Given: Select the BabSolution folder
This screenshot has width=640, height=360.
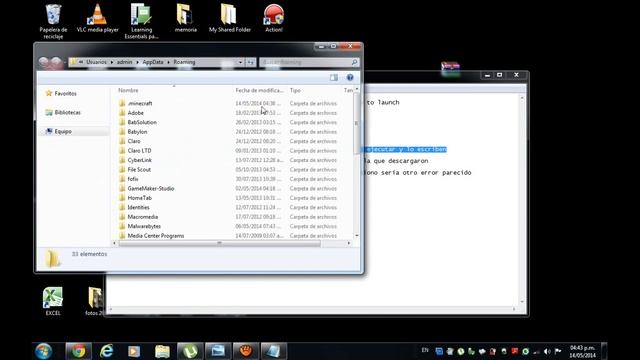Looking at the screenshot, I should tap(142, 122).
